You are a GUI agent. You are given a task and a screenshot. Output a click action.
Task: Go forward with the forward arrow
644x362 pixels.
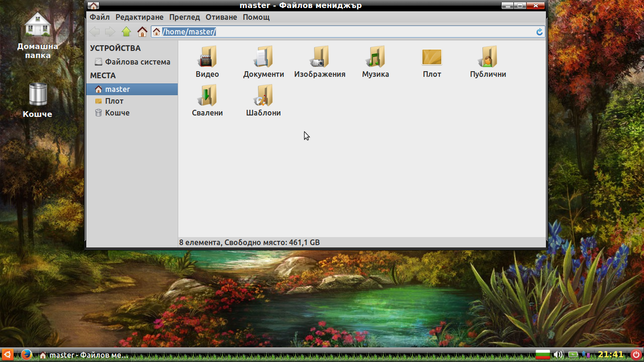[x=110, y=32]
